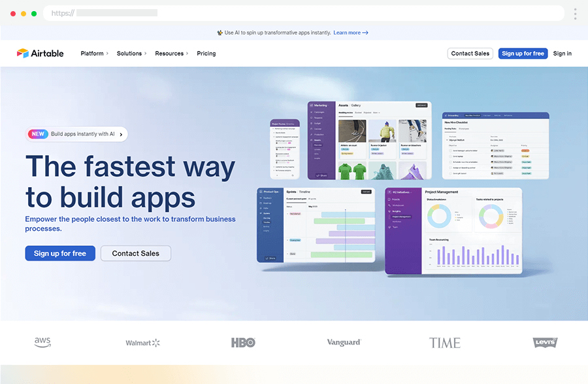The height and width of the screenshot is (384, 588).
Task: Click the header Contact Sales button
Action: pyautogui.click(x=470, y=54)
